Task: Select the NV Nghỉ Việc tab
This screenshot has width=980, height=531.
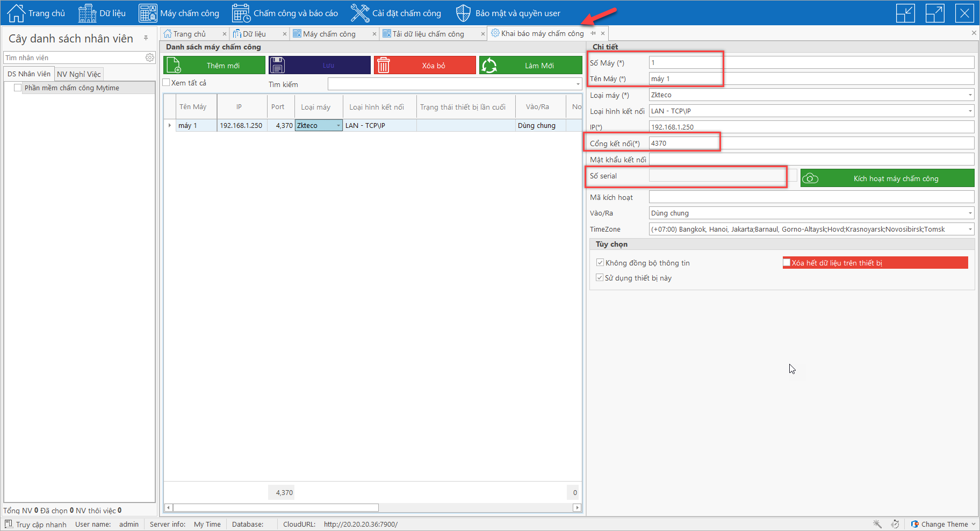Action: [x=79, y=74]
